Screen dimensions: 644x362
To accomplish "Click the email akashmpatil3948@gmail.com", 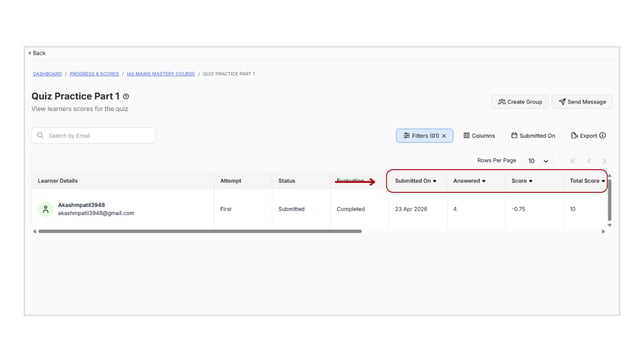I will (96, 213).
